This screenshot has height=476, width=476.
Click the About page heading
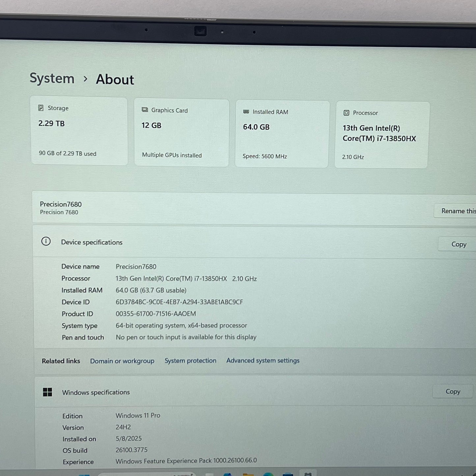pyautogui.click(x=115, y=79)
